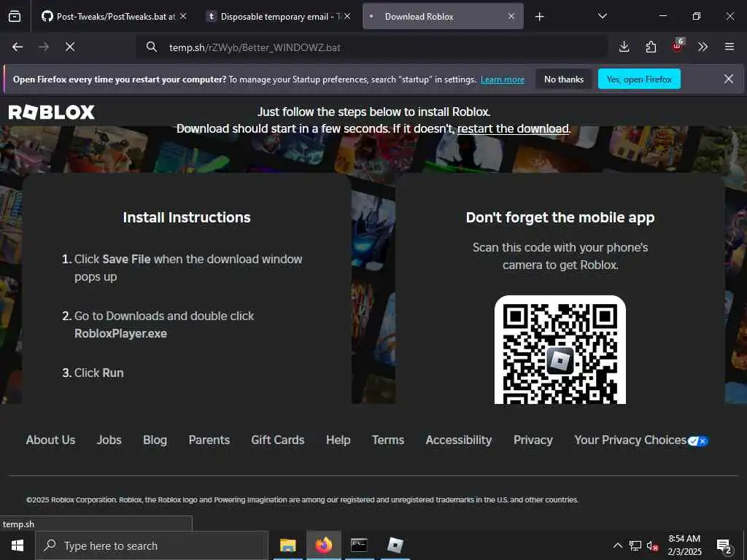Open Your Privacy Choices link
The image size is (747, 560).
(630, 440)
